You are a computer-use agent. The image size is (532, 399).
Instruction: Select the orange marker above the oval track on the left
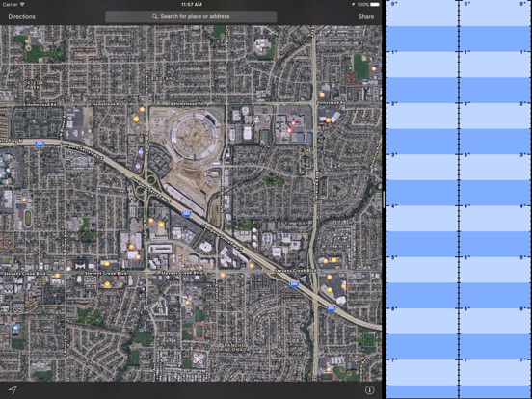click(x=24, y=199)
